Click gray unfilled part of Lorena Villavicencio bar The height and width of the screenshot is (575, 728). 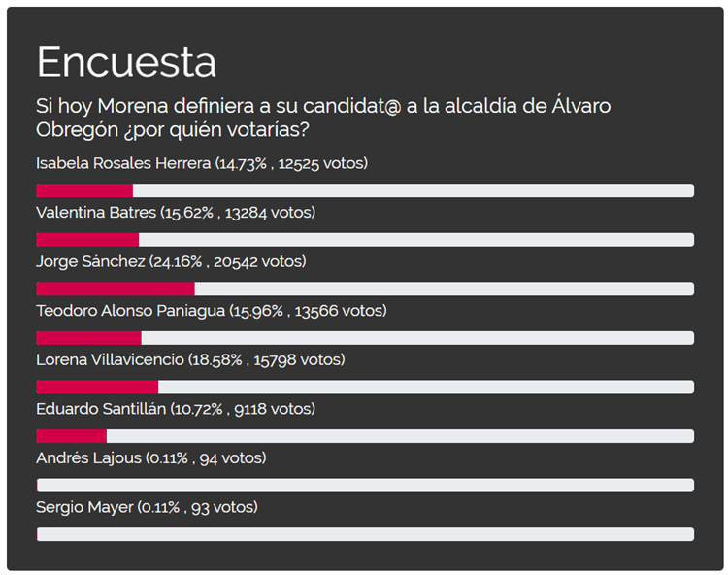[425, 387]
